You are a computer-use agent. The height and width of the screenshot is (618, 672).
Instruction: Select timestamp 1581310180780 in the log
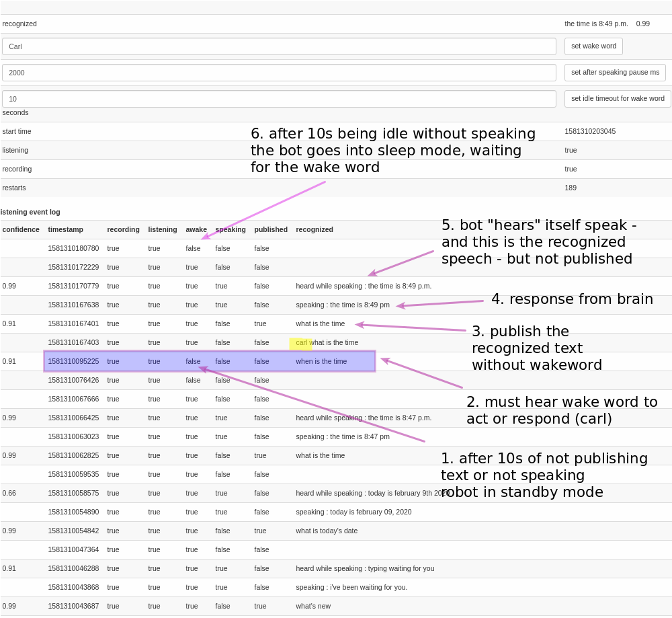pos(73,248)
